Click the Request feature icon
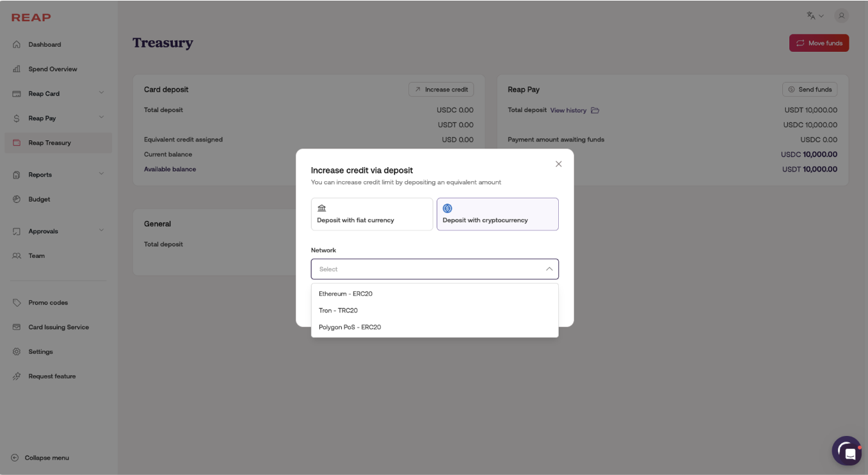The height and width of the screenshot is (475, 868). tap(17, 376)
